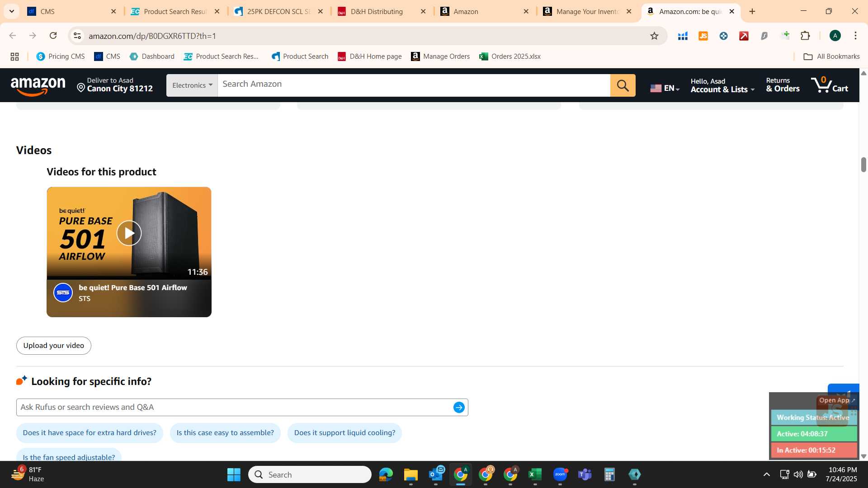868x488 pixels.
Task: Expand Account & Lists menu
Action: tap(722, 85)
